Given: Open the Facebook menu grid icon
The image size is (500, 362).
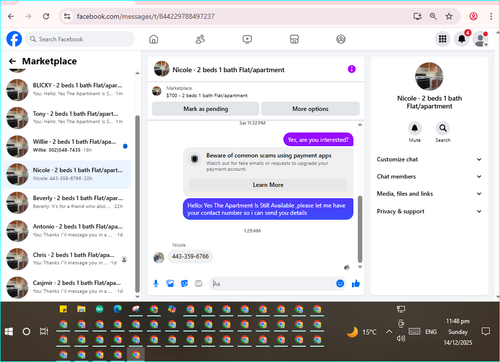Looking at the screenshot, I should click(x=442, y=39).
